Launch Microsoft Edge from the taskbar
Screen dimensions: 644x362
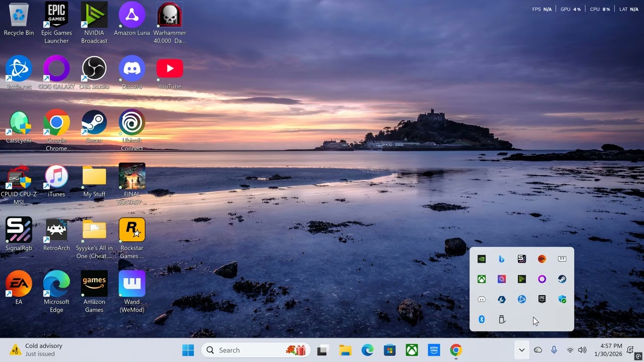pos(367,350)
